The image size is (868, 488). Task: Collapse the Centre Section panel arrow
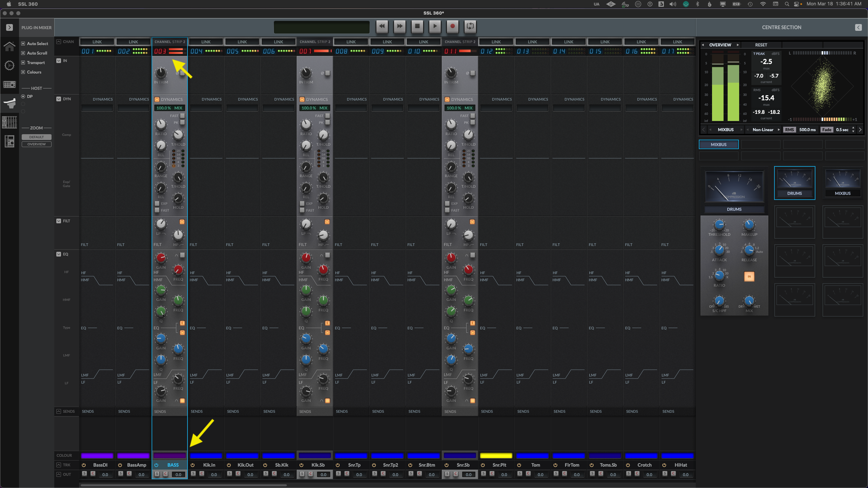(x=859, y=27)
